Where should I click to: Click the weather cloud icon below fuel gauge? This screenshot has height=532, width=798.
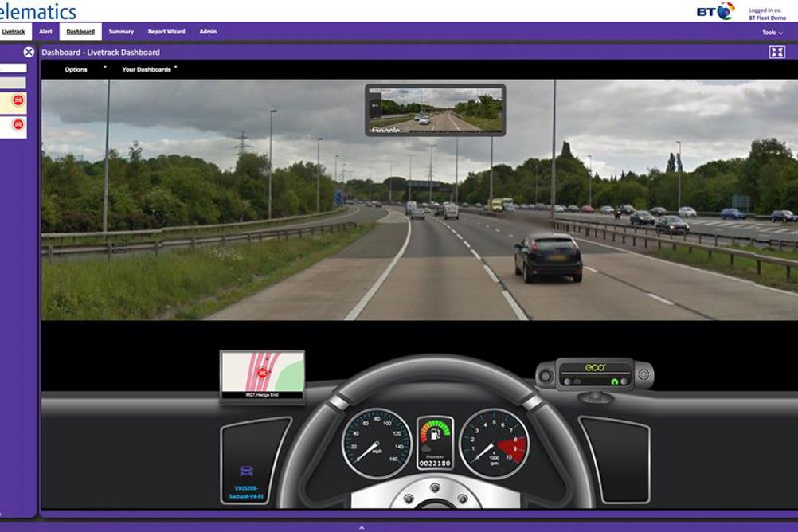pyautogui.click(x=425, y=448)
